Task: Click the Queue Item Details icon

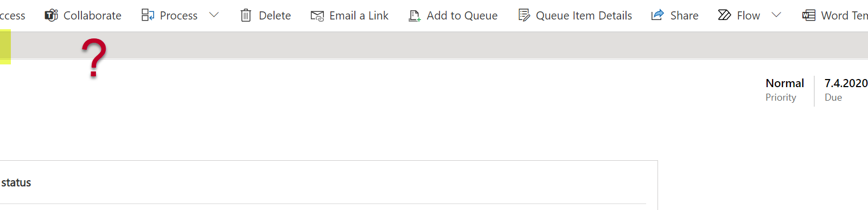Action: point(524,15)
